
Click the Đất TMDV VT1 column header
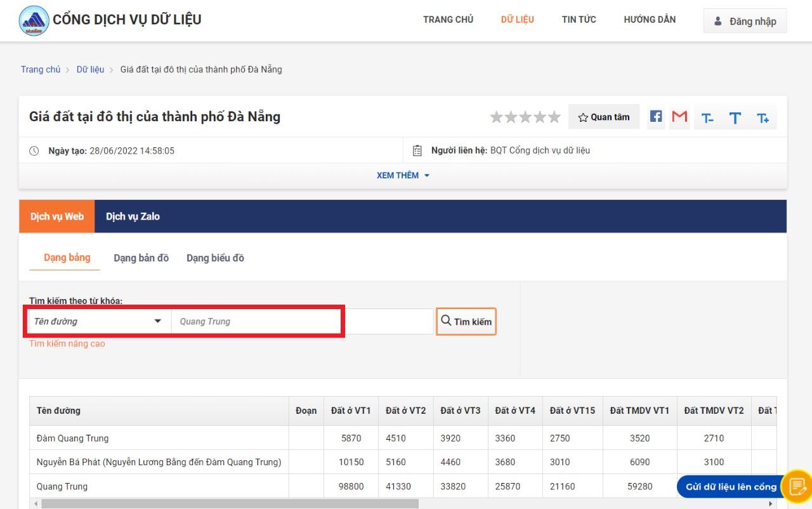click(639, 411)
